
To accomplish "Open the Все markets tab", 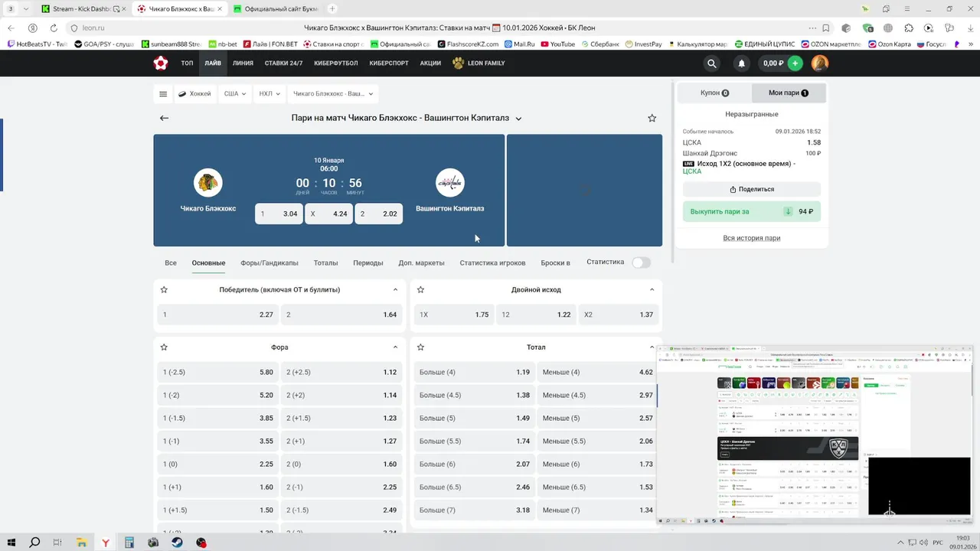I will [171, 262].
